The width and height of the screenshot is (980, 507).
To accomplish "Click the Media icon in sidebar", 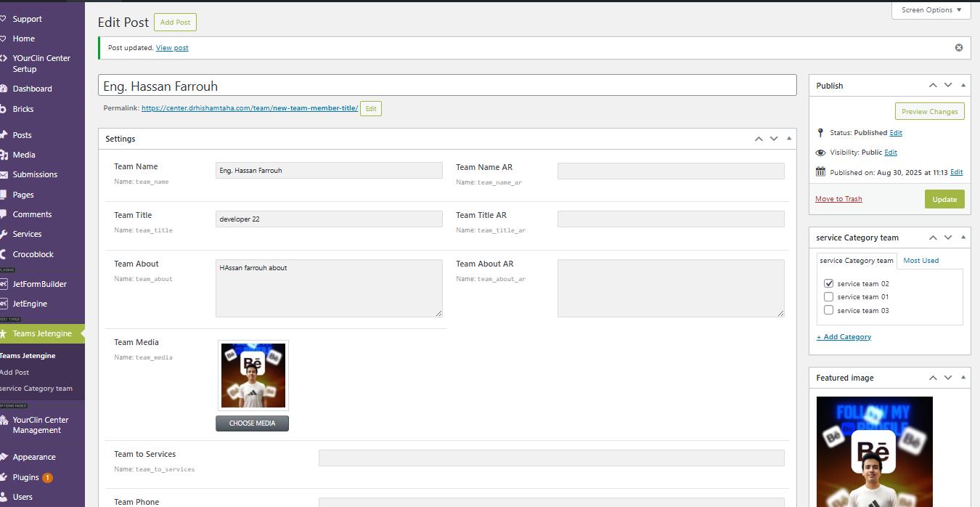I will (x=4, y=155).
